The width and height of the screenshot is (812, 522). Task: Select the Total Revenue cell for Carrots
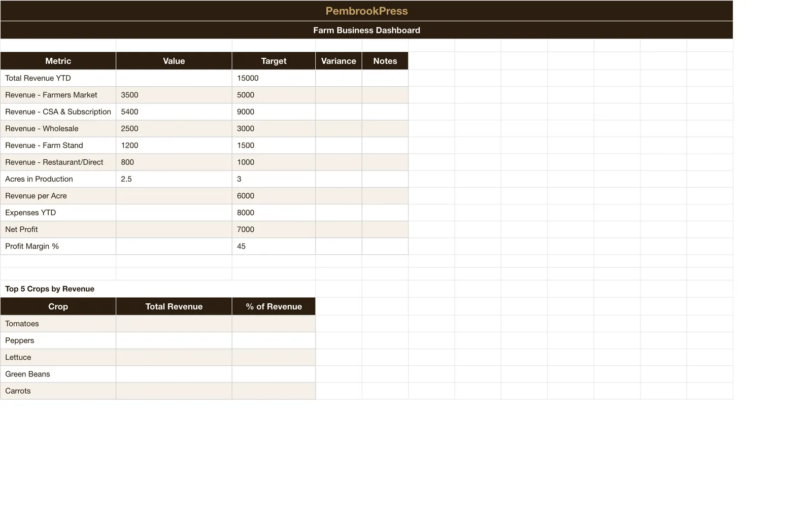[174, 391]
